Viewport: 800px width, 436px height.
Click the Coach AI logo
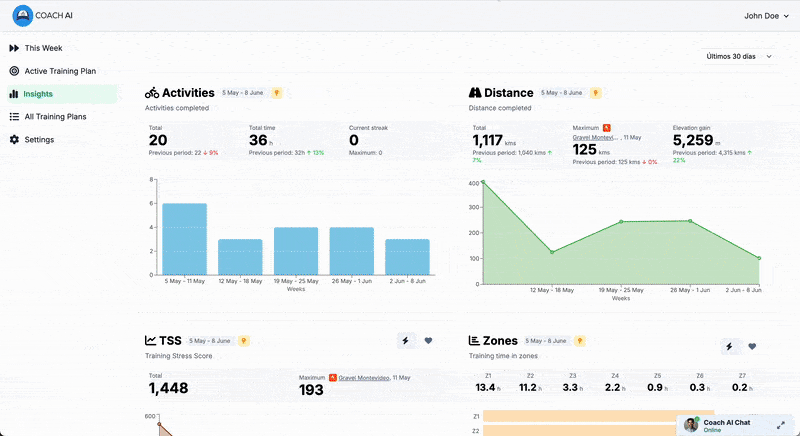(23, 16)
